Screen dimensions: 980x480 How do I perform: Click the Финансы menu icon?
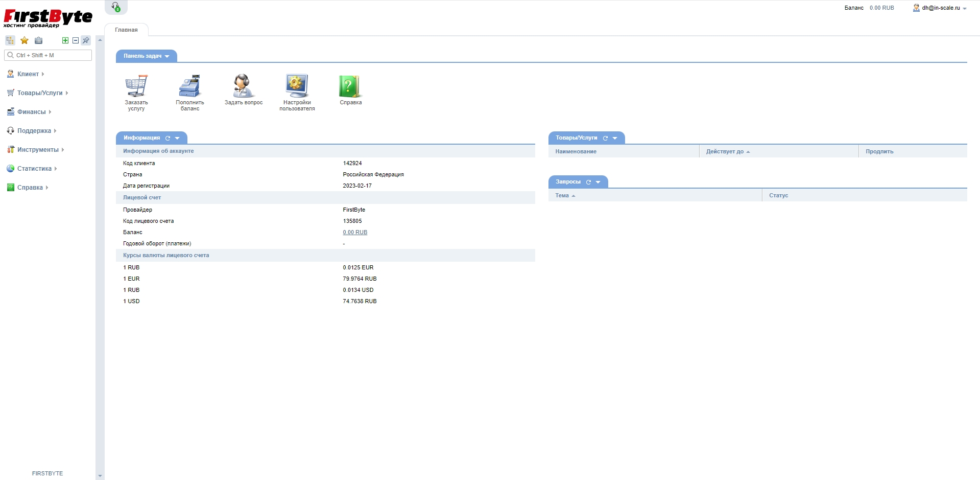point(10,112)
